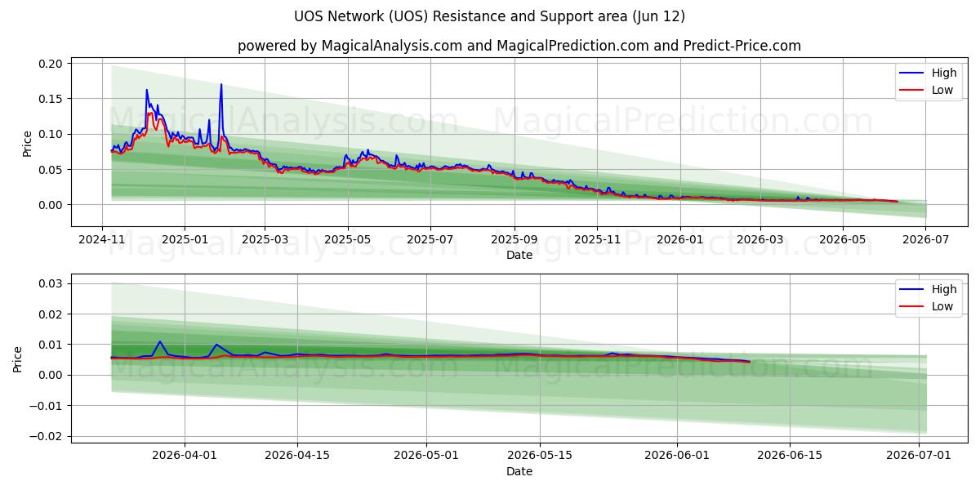Click the '2025-07' x-axis label in top chart

point(430,240)
